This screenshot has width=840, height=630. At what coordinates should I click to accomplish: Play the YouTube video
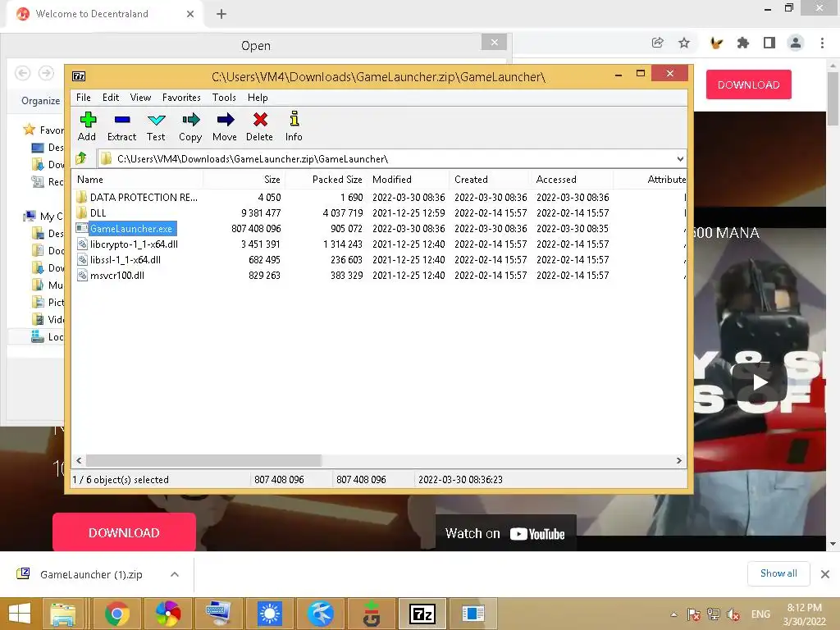[760, 382]
